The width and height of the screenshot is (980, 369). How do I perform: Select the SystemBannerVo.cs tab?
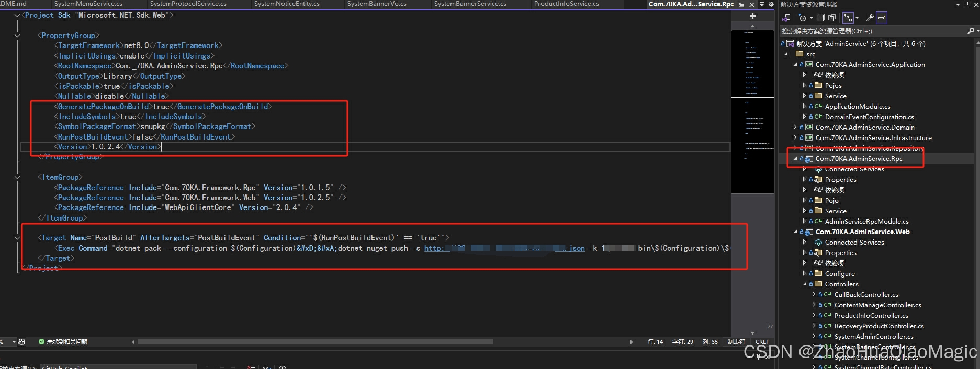pos(377,4)
